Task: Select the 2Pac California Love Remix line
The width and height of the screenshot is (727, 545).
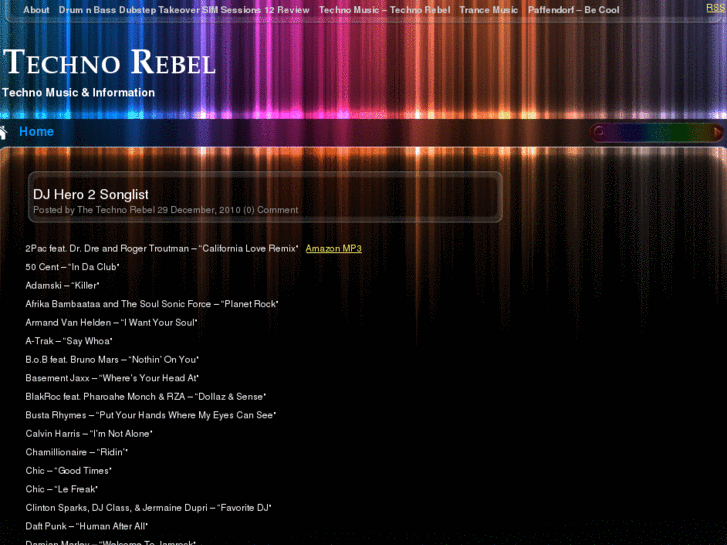Action: (162, 249)
